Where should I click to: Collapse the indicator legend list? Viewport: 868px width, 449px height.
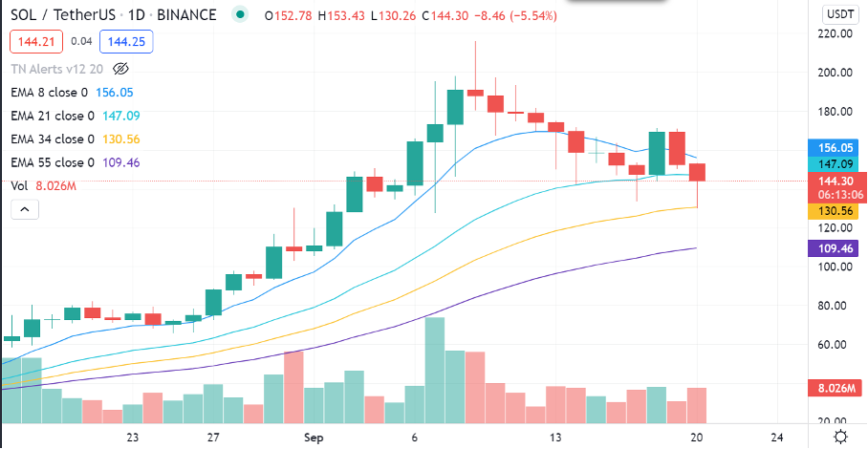(25, 212)
